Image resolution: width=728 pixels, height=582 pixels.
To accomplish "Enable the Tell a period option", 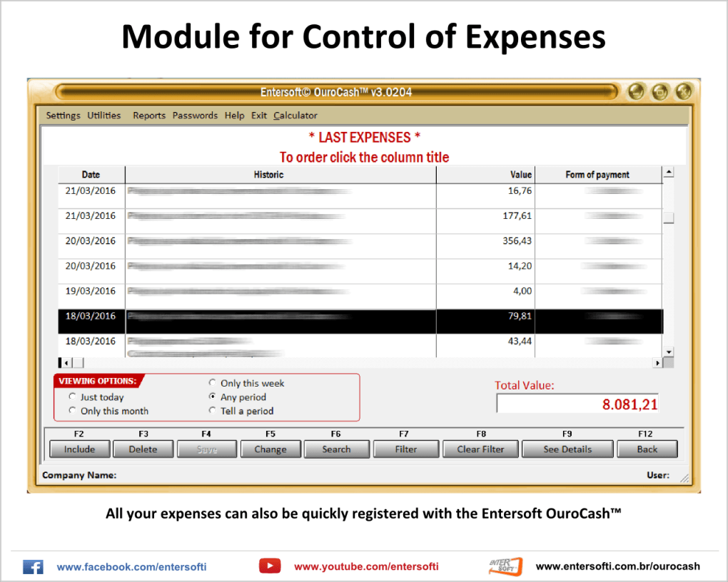I will point(213,411).
